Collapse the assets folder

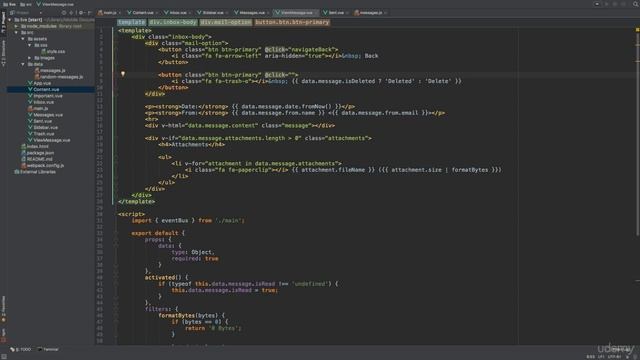(x=23, y=39)
